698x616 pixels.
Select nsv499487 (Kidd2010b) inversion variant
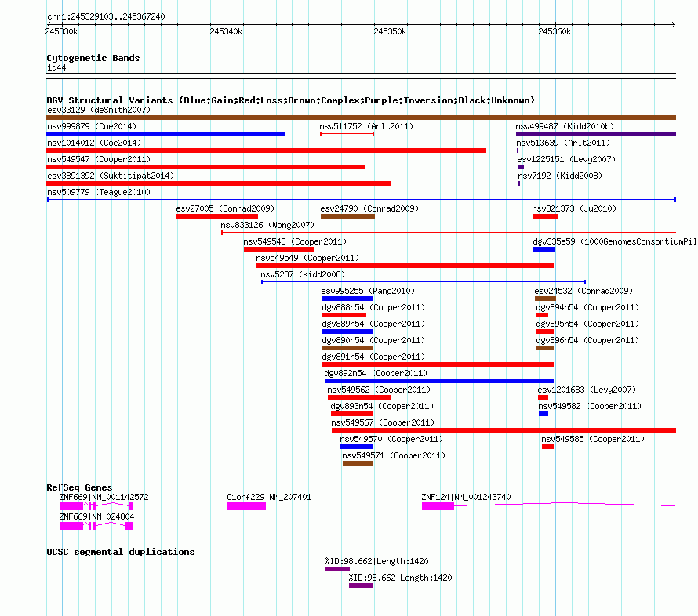pos(595,134)
